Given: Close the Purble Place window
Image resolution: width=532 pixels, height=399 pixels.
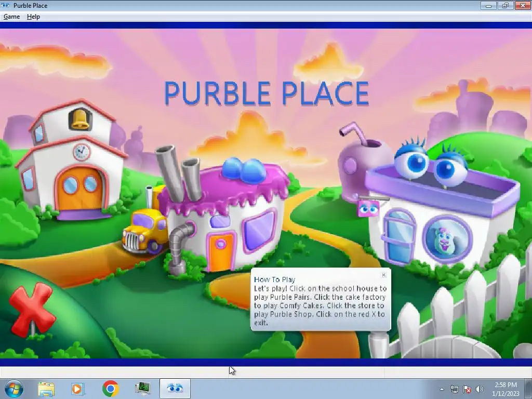Looking at the screenshot, I should click(523, 5).
